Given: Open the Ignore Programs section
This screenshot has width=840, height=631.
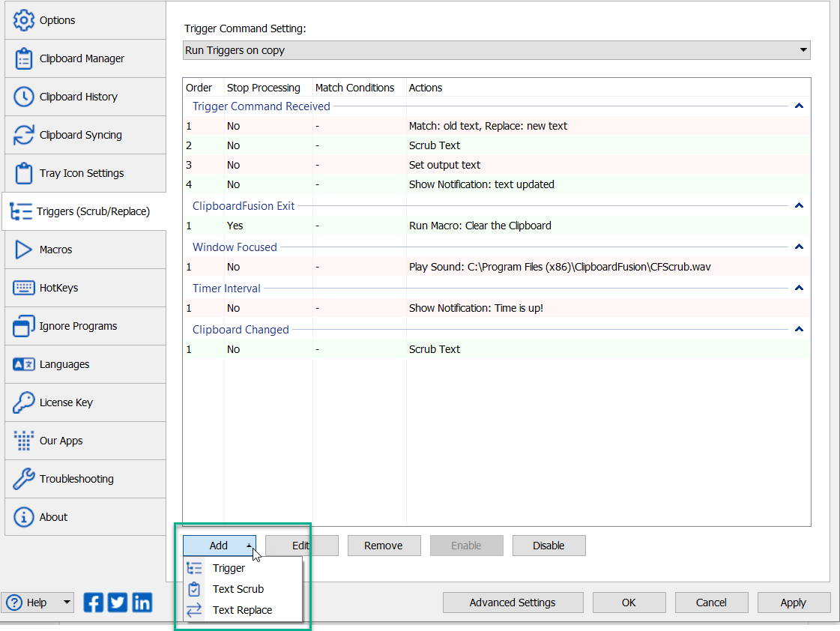Looking at the screenshot, I should 85,326.
